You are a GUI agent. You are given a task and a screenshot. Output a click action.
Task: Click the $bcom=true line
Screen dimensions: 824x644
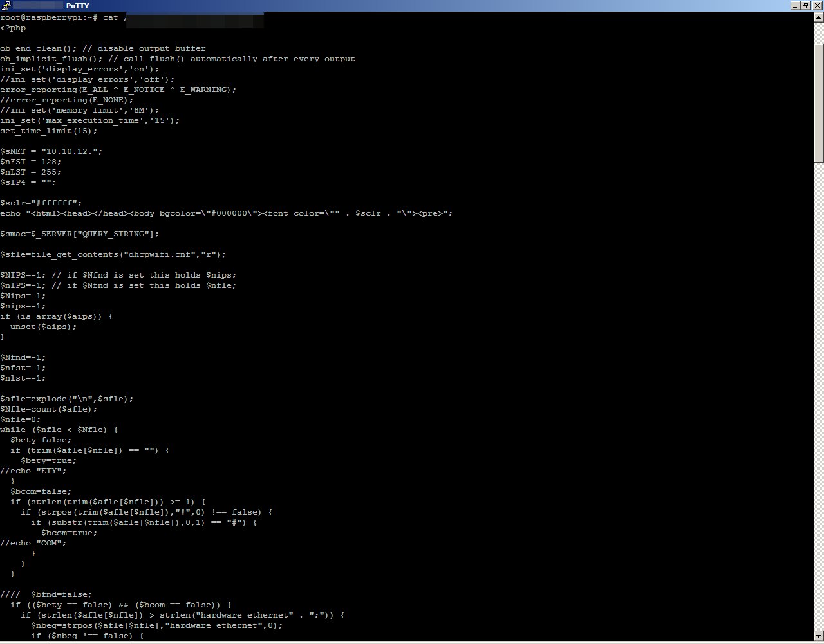(70, 533)
